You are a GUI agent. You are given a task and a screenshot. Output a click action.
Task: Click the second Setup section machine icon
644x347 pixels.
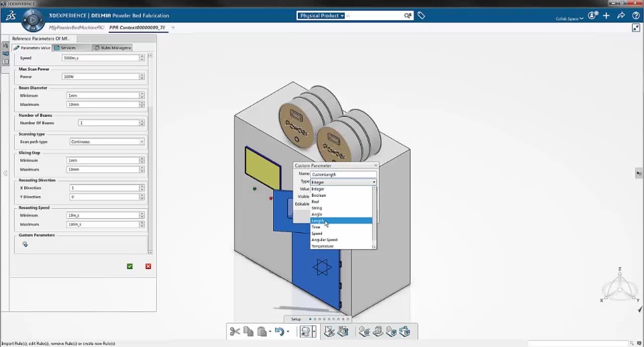[x=343, y=332]
